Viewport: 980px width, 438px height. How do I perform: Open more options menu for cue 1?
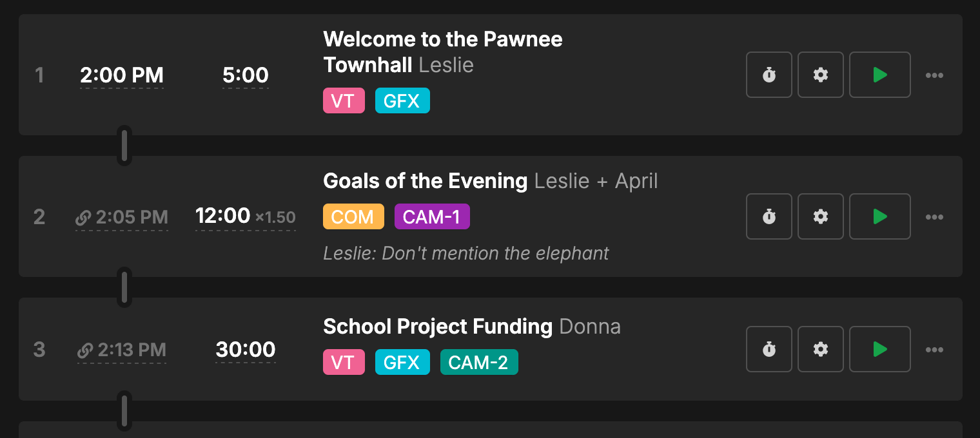click(x=934, y=75)
